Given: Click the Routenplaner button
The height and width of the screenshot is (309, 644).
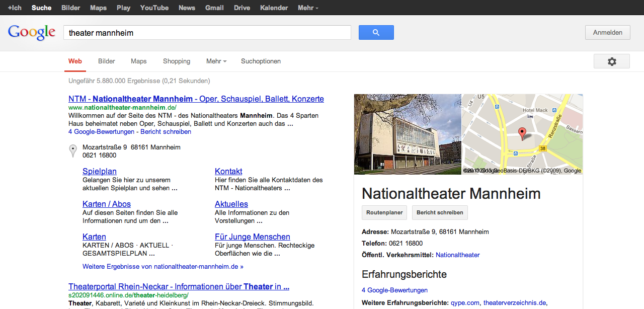Looking at the screenshot, I should click(x=384, y=212).
